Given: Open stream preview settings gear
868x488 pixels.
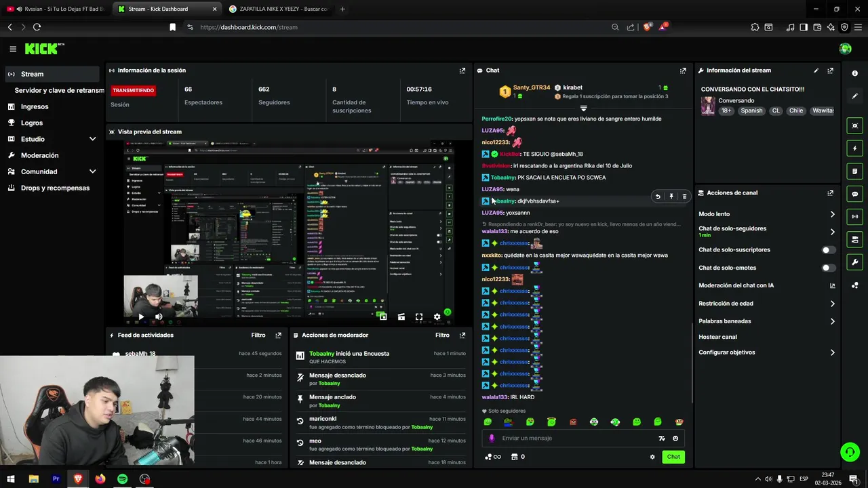Looking at the screenshot, I should pyautogui.click(x=437, y=317).
